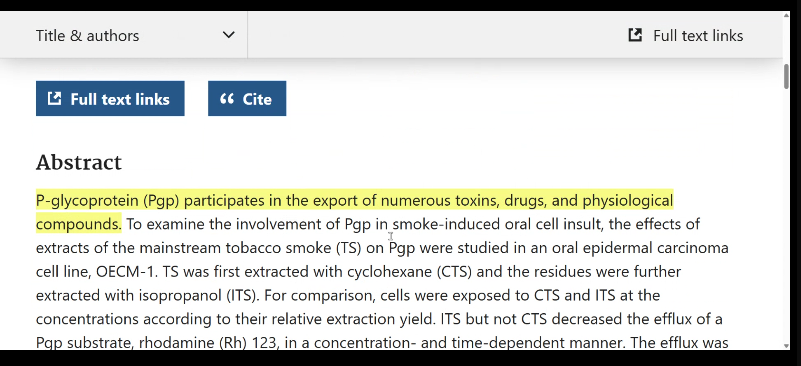Click the scrollbar up arrow
The image size is (801, 366).
(x=786, y=16)
